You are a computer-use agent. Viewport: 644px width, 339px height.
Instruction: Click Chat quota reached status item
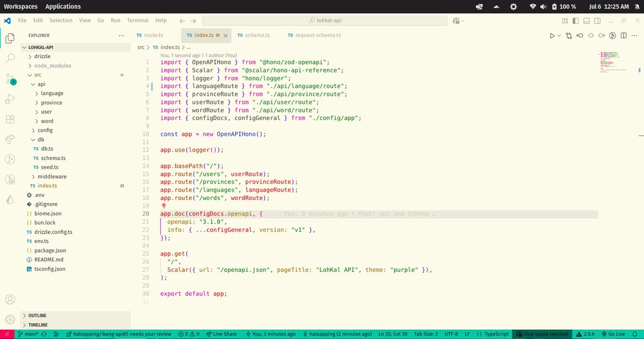click(x=542, y=334)
